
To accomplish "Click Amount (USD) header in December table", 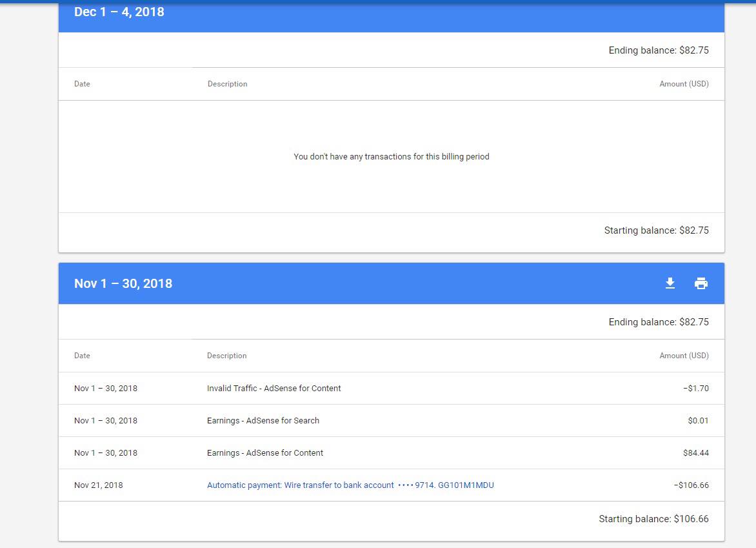I will [x=684, y=84].
